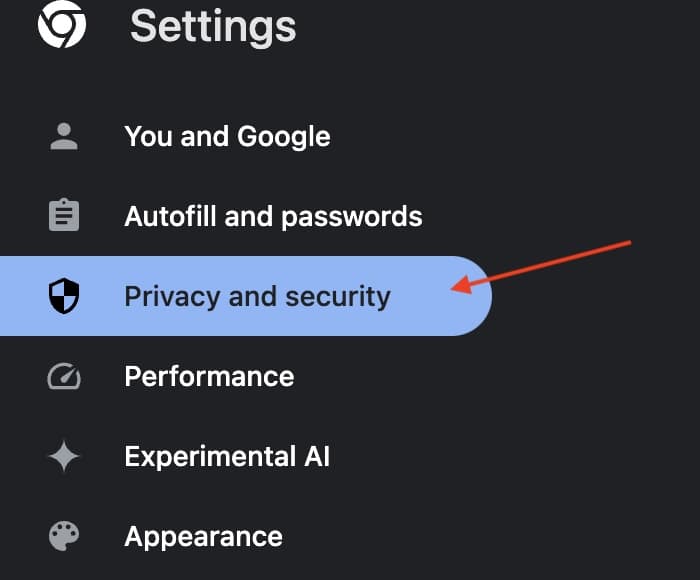The width and height of the screenshot is (700, 580).
Task: Click the Chrome logo icon
Action: [x=62, y=24]
